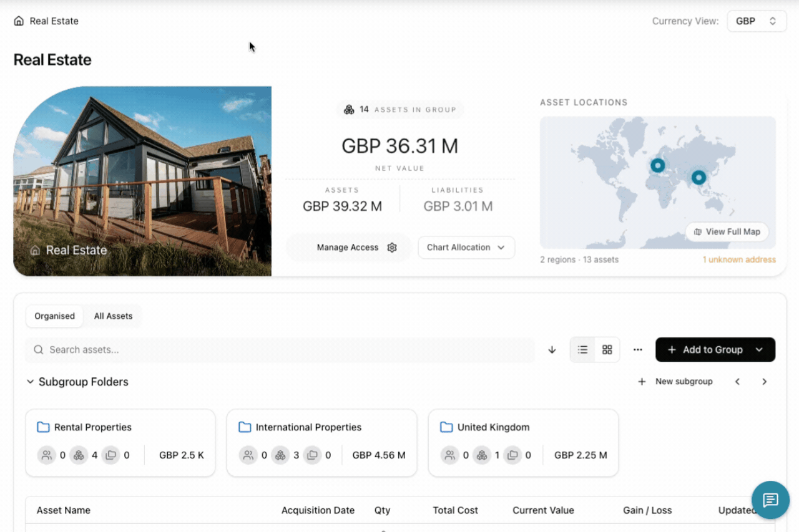Click International Properties assets count icon
799x532 pixels.
(x=280, y=455)
